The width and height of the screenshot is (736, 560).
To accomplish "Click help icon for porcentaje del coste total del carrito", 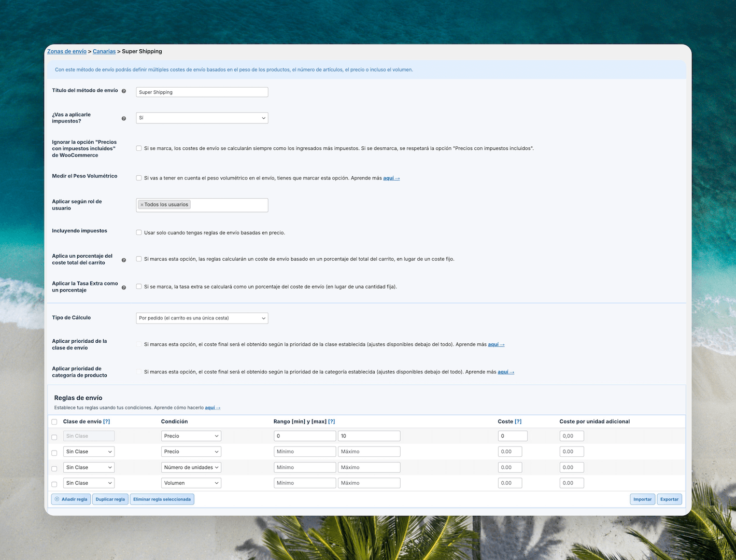I will coord(124,260).
